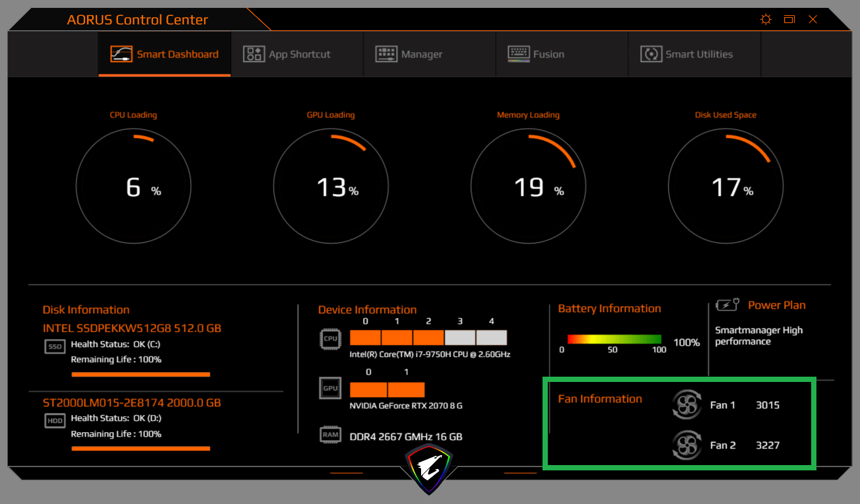Click CPU core 0 usage block
The image size is (860, 504).
click(x=365, y=338)
